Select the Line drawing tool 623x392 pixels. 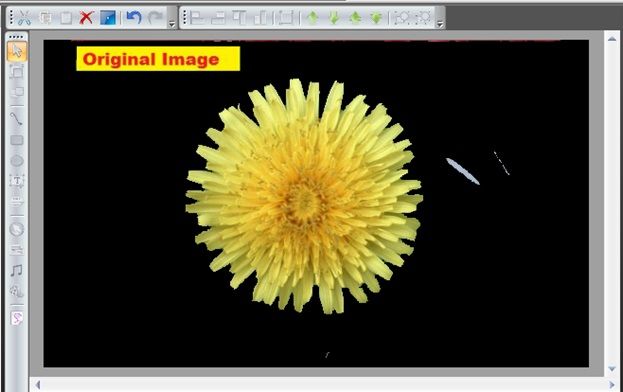pyautogui.click(x=17, y=119)
